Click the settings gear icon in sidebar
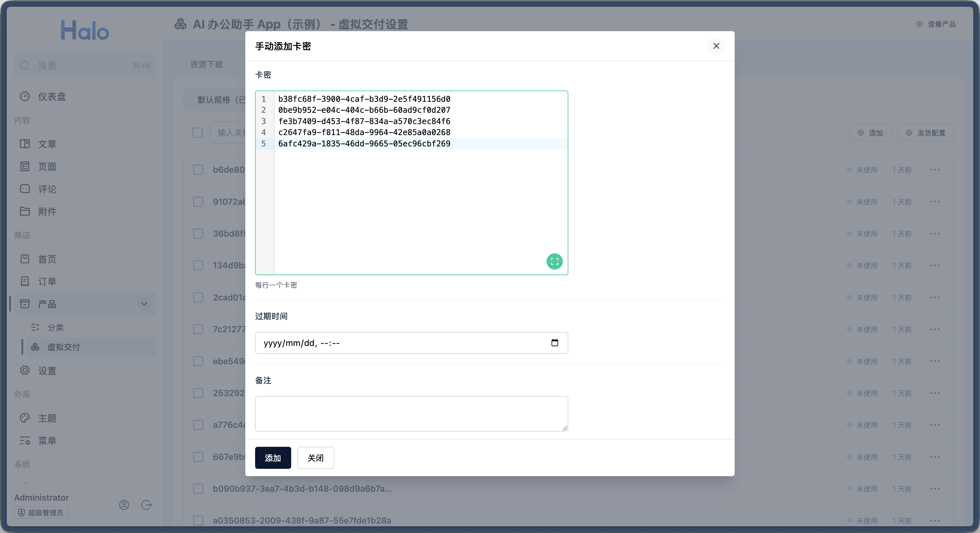 point(25,370)
